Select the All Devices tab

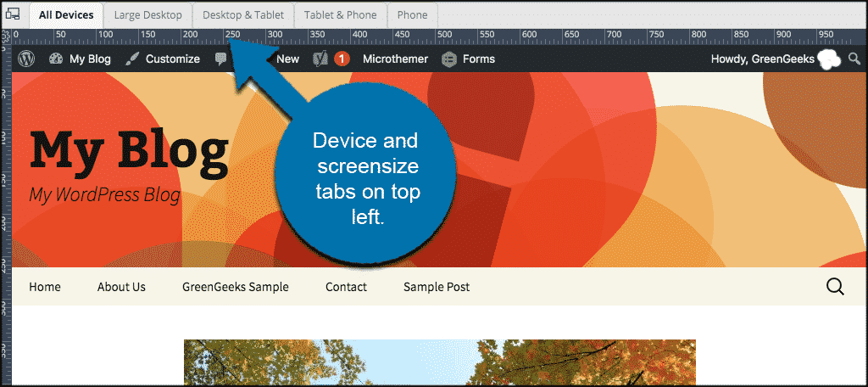click(x=65, y=15)
